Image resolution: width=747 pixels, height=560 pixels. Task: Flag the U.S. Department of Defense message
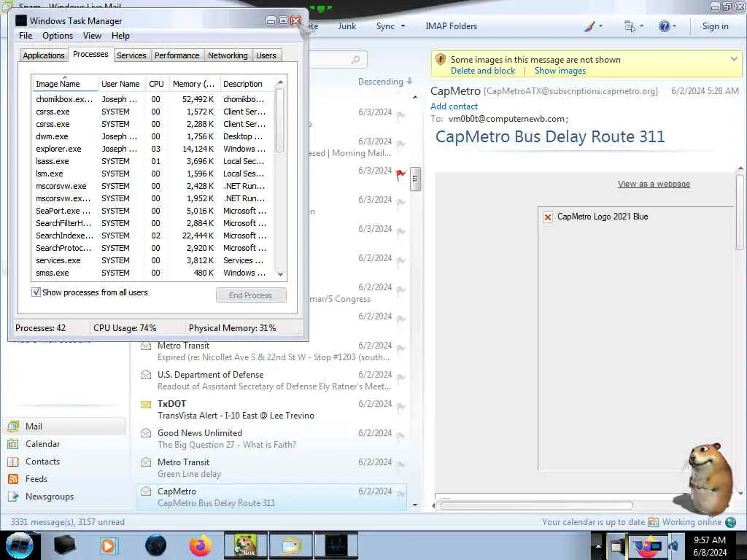click(x=400, y=377)
